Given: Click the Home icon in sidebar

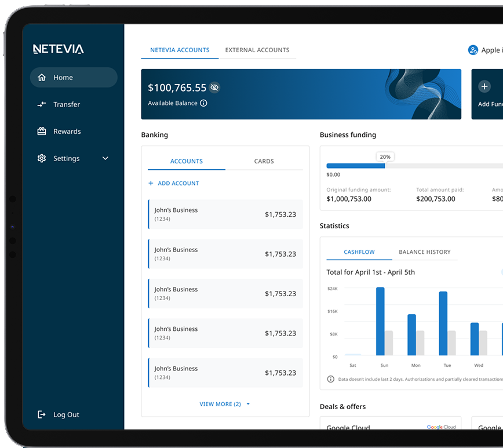Looking at the screenshot, I should click(x=42, y=78).
